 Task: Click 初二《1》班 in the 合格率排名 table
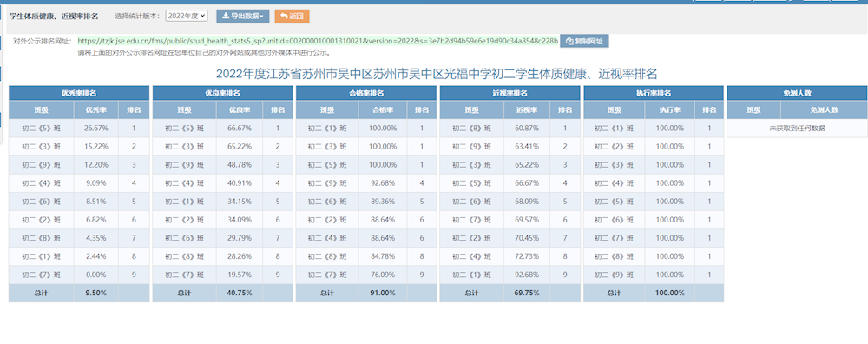327,129
